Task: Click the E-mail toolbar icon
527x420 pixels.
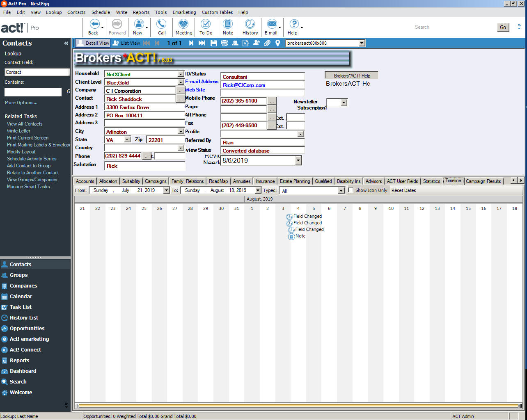Action: 272,24
